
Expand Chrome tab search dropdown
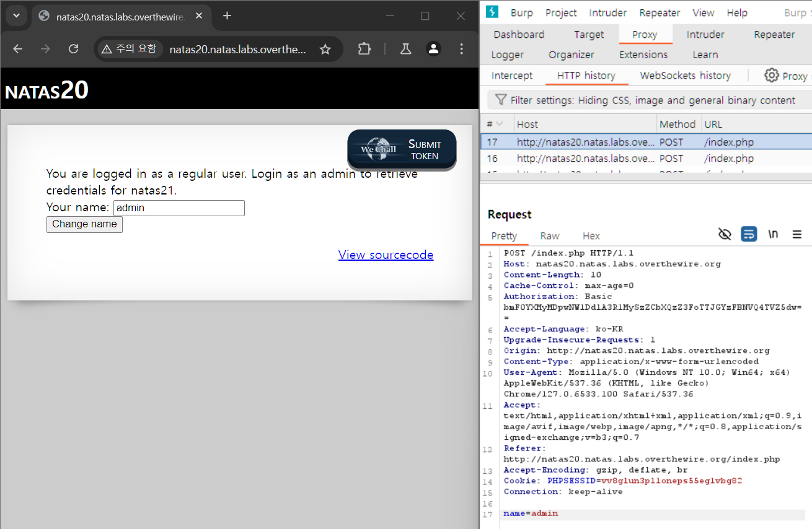tap(16, 15)
